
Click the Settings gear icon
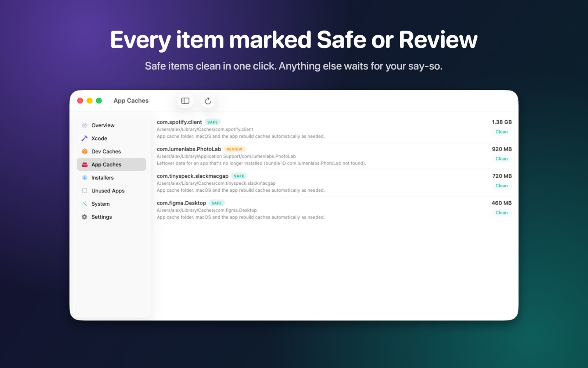(85, 217)
